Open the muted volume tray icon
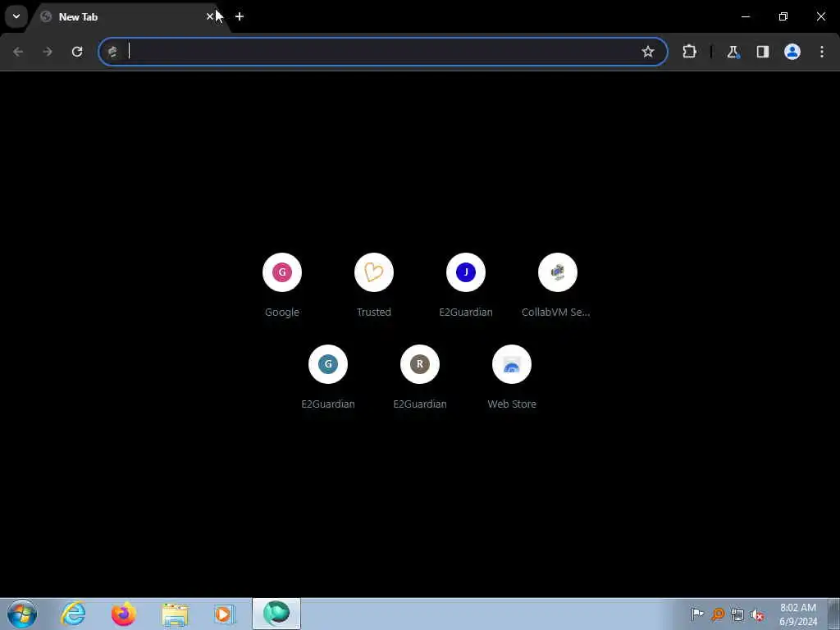 (757, 614)
